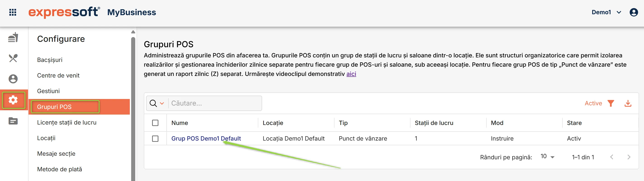
Task: Open the folder sidebar icon
Action: click(x=13, y=121)
